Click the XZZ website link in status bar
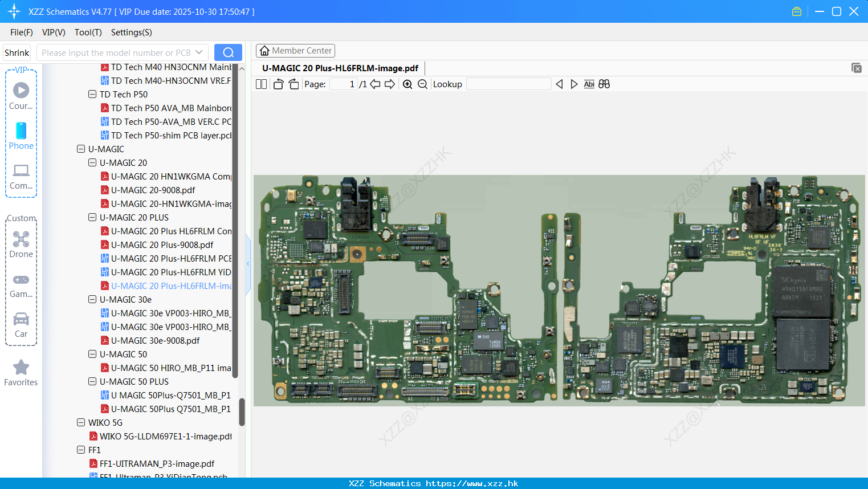Viewport: 868px width, 489px height. pyautogui.click(x=472, y=483)
